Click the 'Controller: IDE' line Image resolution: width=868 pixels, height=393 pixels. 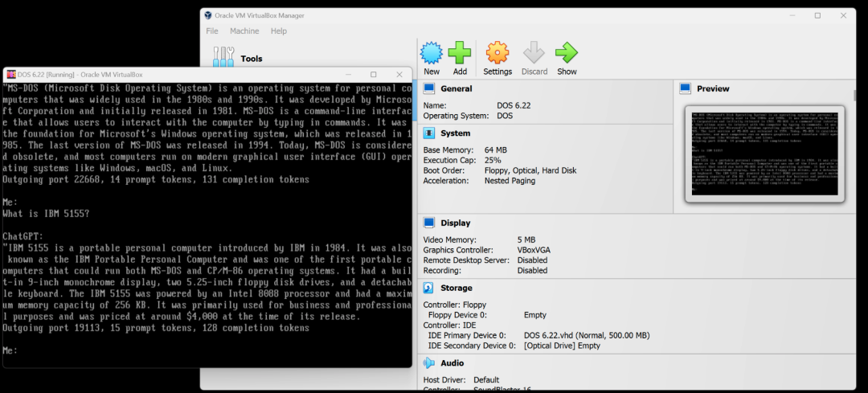449,325
